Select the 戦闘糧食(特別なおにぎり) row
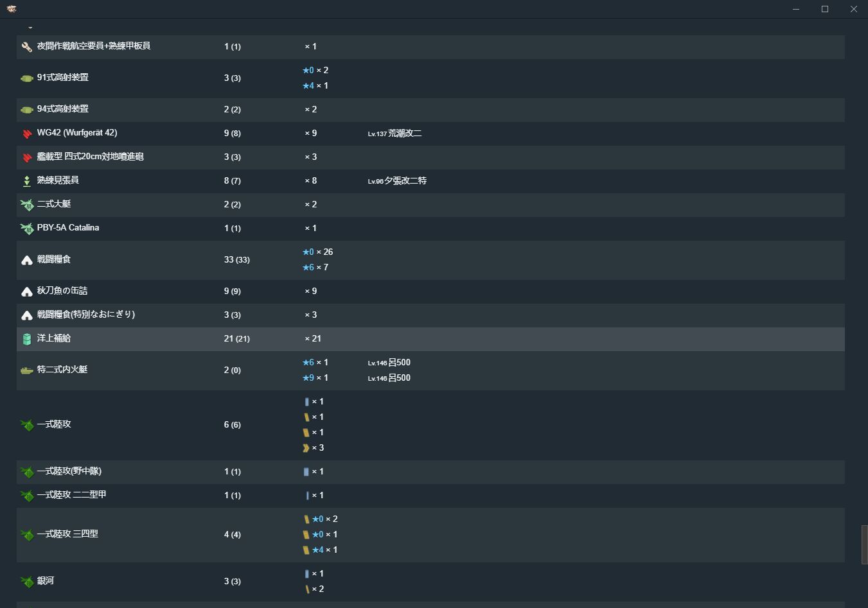 [430, 315]
